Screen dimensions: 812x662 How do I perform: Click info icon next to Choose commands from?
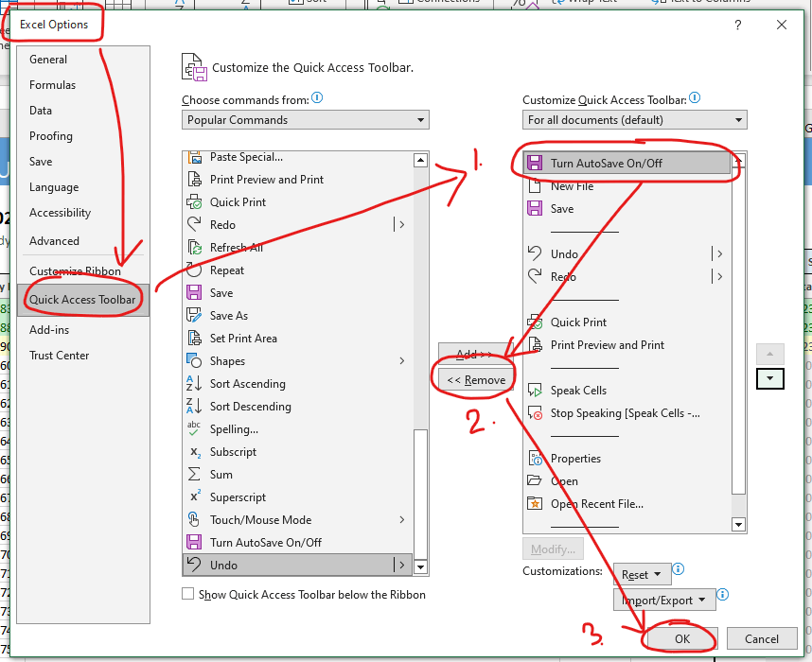[317, 97]
